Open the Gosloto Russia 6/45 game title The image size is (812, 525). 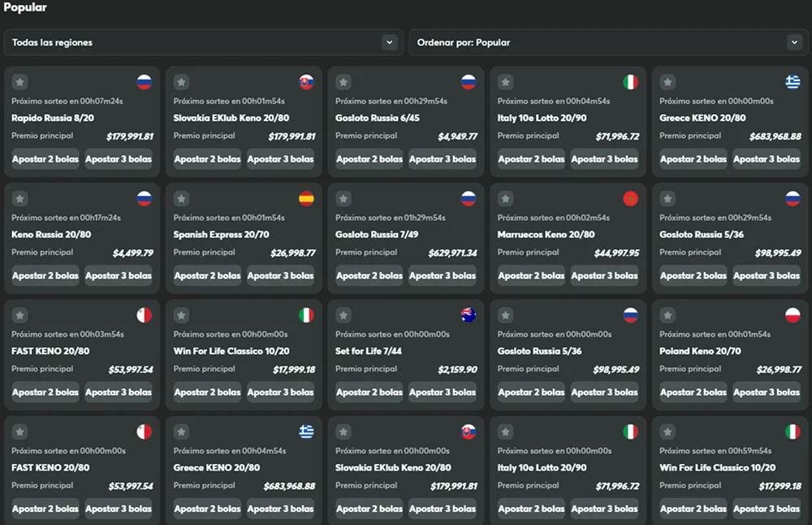click(x=378, y=118)
